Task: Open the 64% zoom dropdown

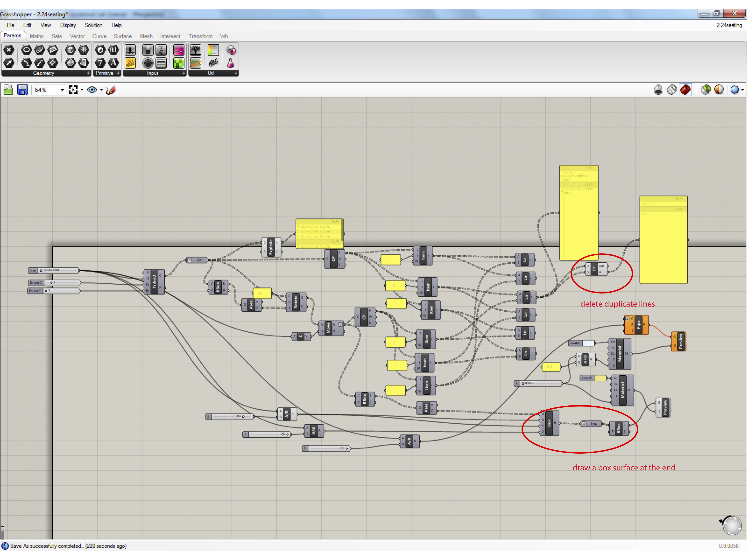Action: (x=62, y=90)
